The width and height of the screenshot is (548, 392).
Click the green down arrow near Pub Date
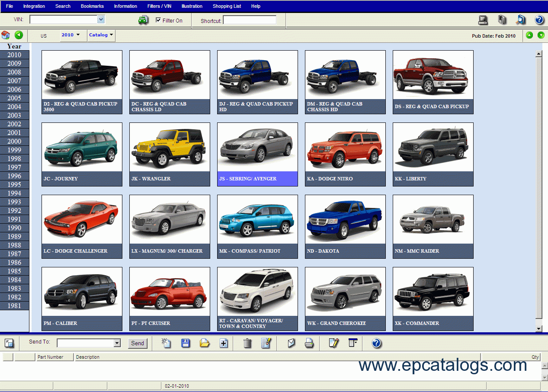[x=541, y=35]
